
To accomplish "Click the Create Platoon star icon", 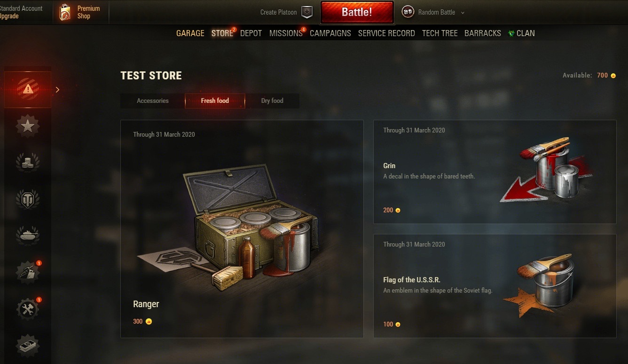I will pyautogui.click(x=306, y=12).
